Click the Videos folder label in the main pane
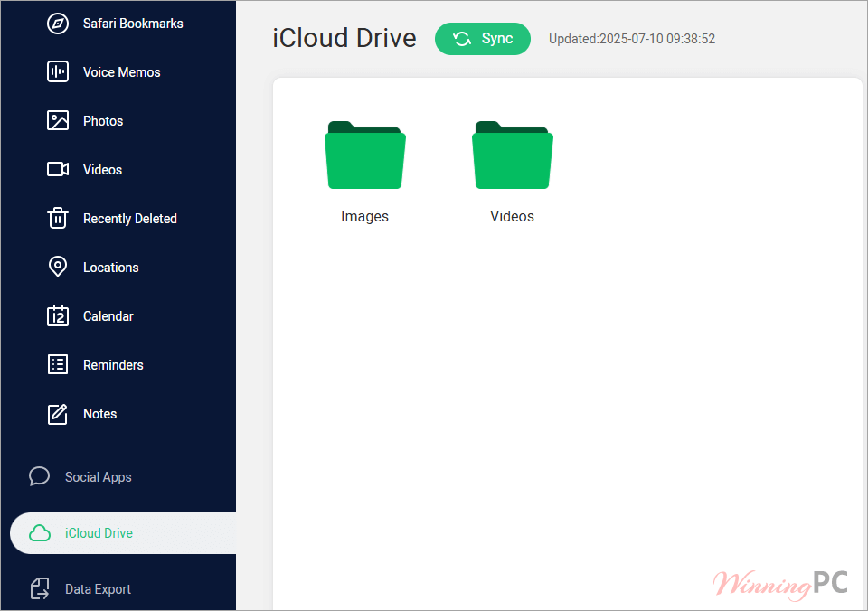This screenshot has height=611, width=868. coord(512,216)
